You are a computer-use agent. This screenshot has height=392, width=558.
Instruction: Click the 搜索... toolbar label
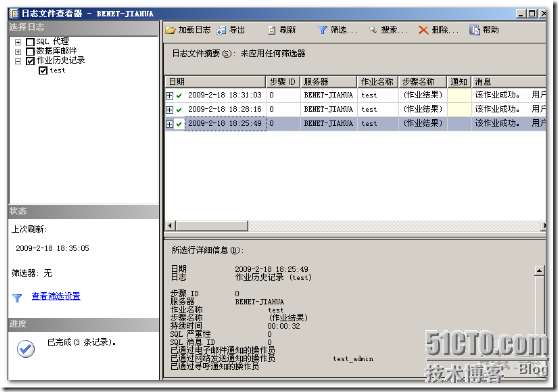point(394,30)
